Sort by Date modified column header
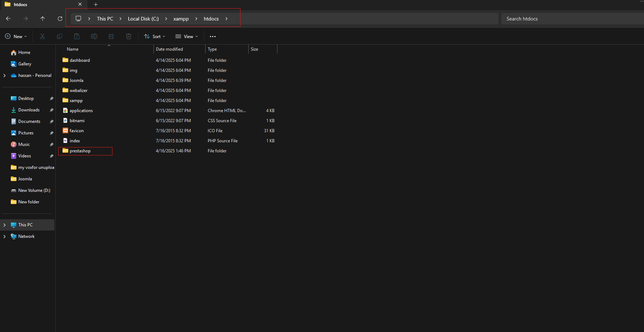644x332 pixels. pos(169,49)
